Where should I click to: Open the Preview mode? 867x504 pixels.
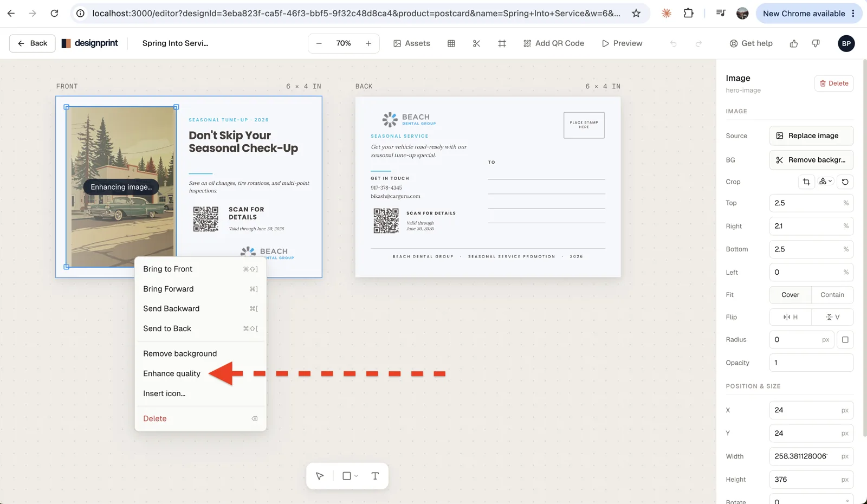622,43
